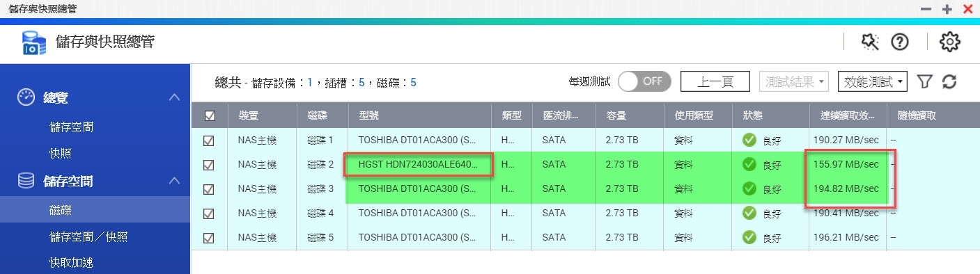Collapse the 總覽 section chevron
Viewport: 980px width, 274px height.
pos(175,98)
